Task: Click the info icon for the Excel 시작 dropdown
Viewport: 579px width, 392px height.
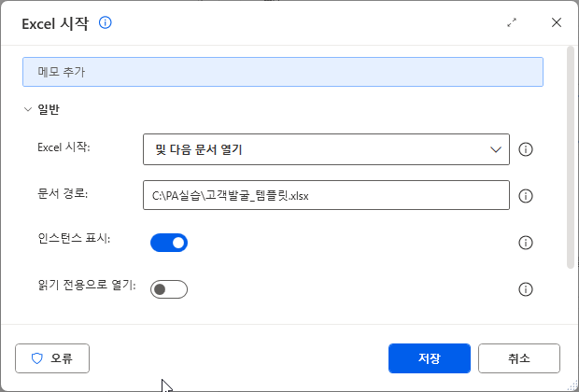Action: pos(526,149)
